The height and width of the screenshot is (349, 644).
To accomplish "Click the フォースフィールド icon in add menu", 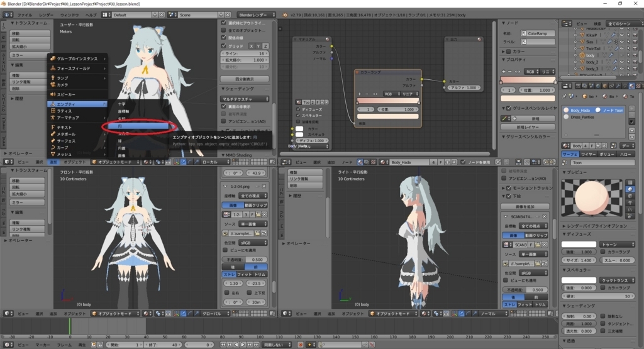I will (x=53, y=68).
